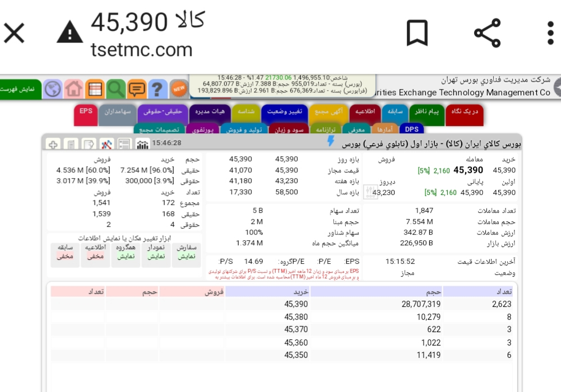This screenshot has height=392, width=561.
Task: Close the browser tab with X
Action: [x=14, y=33]
